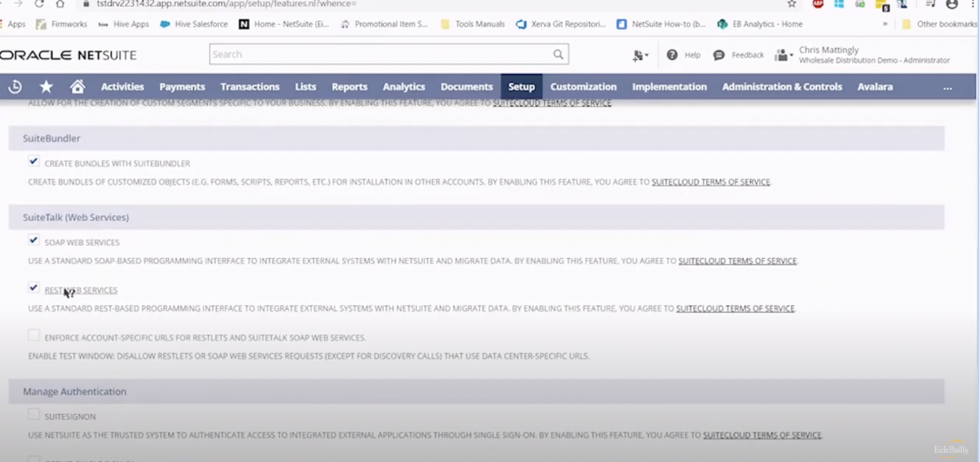This screenshot has height=462, width=980.
Task: Click the SuiteSignOn label text
Action: point(70,417)
